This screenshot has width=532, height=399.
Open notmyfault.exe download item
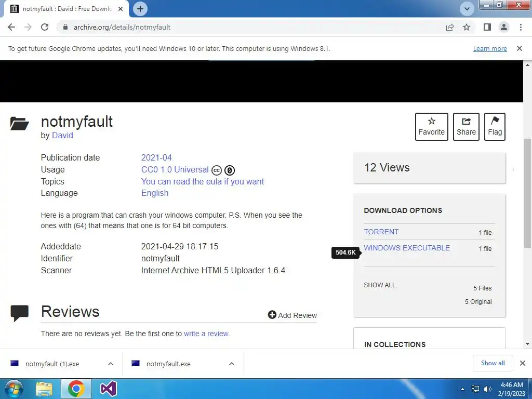click(x=168, y=364)
